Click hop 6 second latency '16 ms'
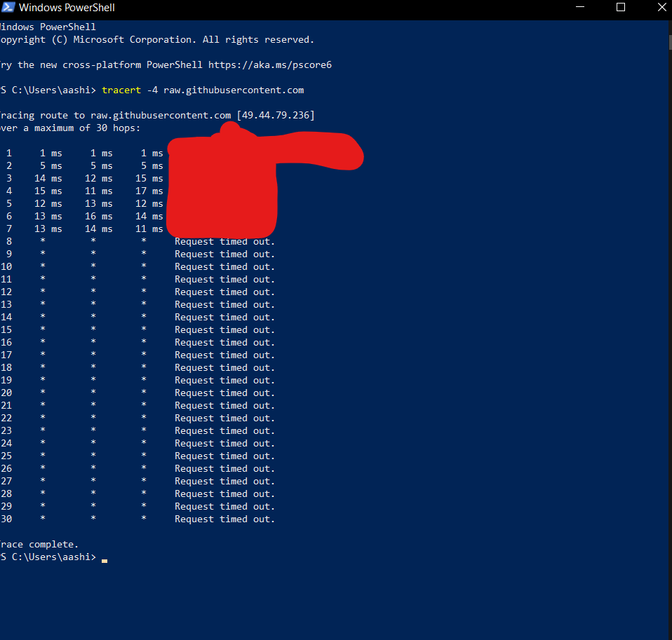This screenshot has width=672, height=640. (x=99, y=217)
